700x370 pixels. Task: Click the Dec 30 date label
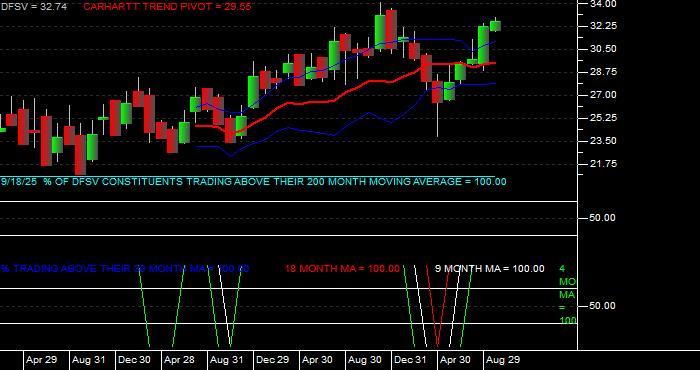point(134,360)
